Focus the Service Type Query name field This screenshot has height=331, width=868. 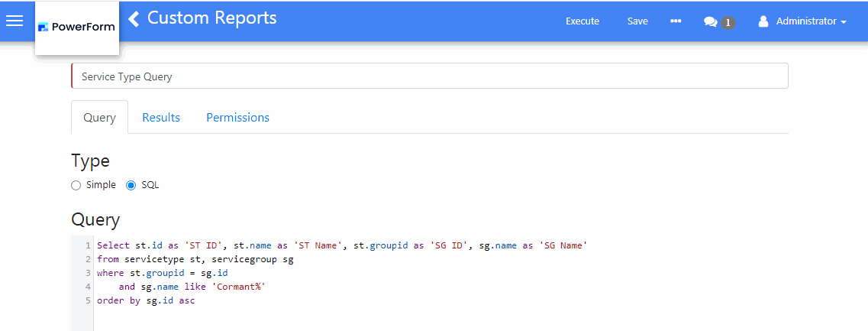click(x=429, y=76)
